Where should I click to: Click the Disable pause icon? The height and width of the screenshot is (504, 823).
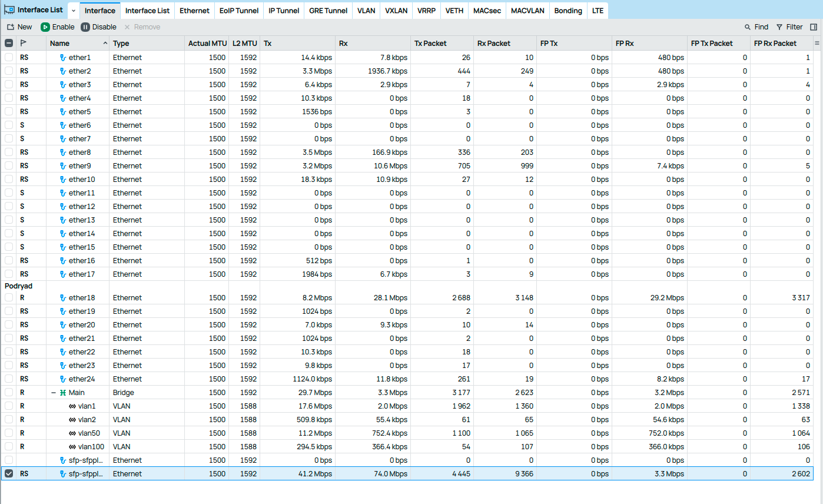85,27
